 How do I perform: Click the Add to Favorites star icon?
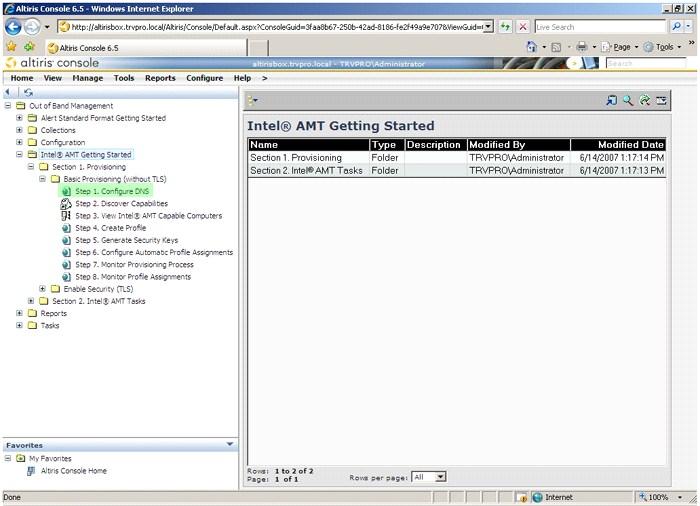[29, 46]
